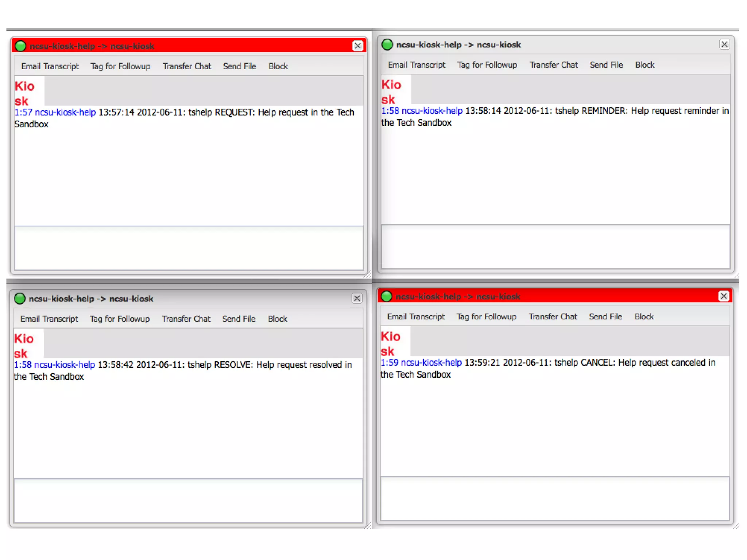Click resize grip of RESOLVE chat window
Screen dimensions: 747x560
[x=368, y=525]
